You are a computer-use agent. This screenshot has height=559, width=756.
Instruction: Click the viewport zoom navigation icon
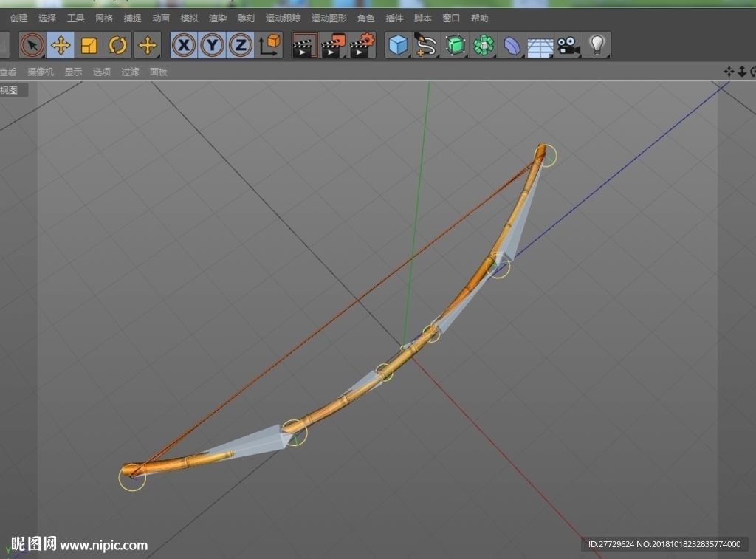tap(742, 72)
